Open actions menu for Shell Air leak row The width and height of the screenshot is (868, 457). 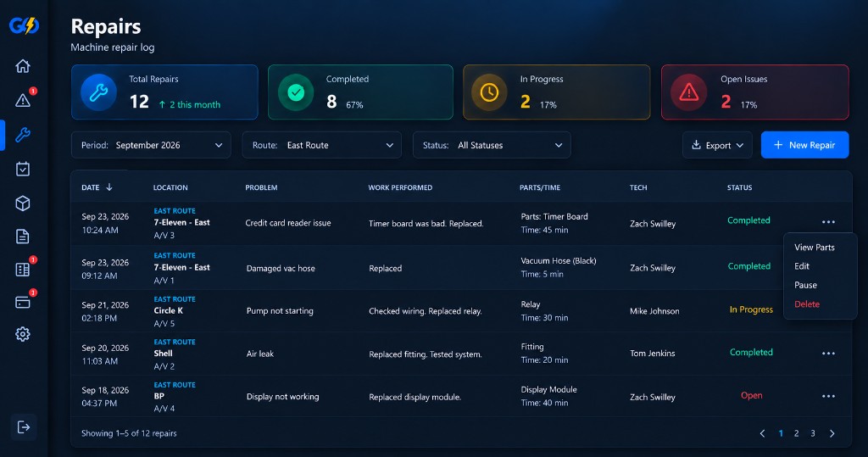coord(828,354)
